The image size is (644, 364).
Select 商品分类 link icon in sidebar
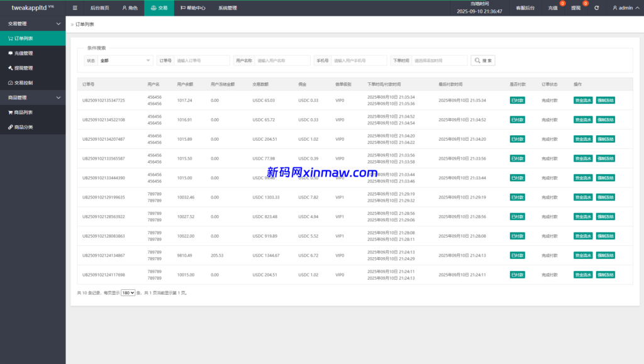coord(11,126)
